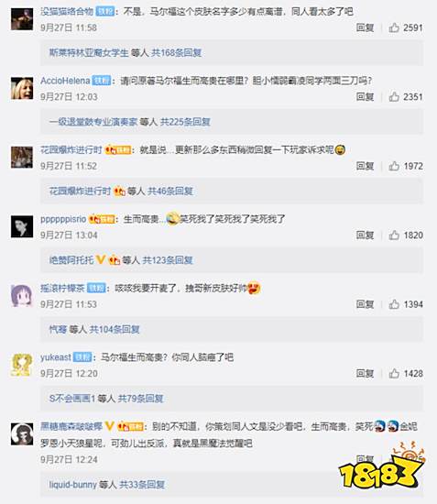Reply to AccioHelena's comment
The width and height of the screenshot is (437, 504).
coord(365,97)
